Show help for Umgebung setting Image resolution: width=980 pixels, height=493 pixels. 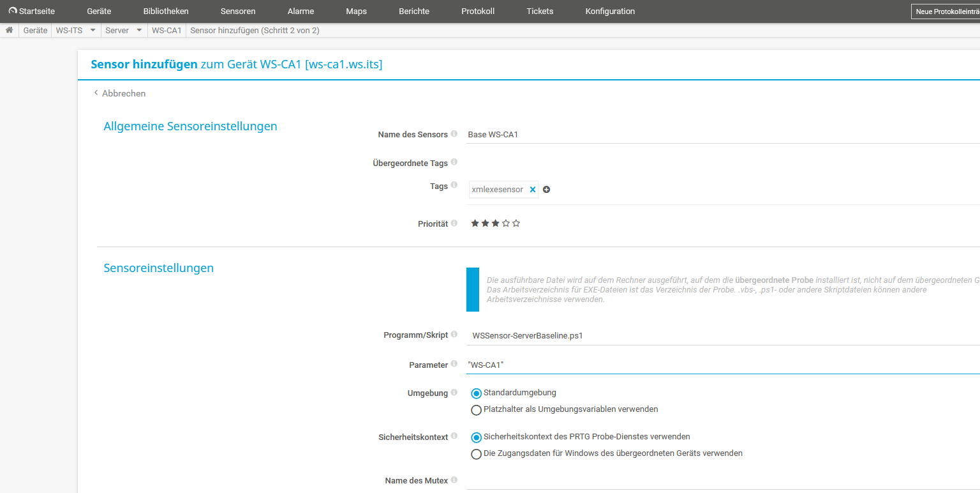454,392
